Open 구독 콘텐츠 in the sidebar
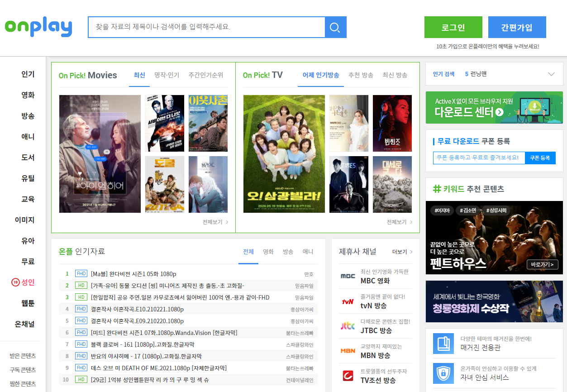This screenshot has height=392, width=567. click(23, 370)
